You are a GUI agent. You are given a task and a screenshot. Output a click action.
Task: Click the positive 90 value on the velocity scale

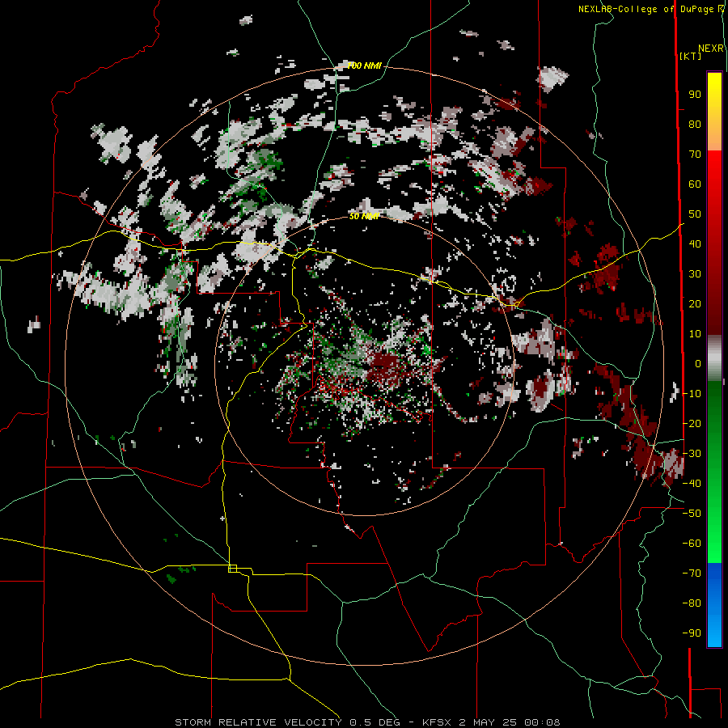point(695,95)
